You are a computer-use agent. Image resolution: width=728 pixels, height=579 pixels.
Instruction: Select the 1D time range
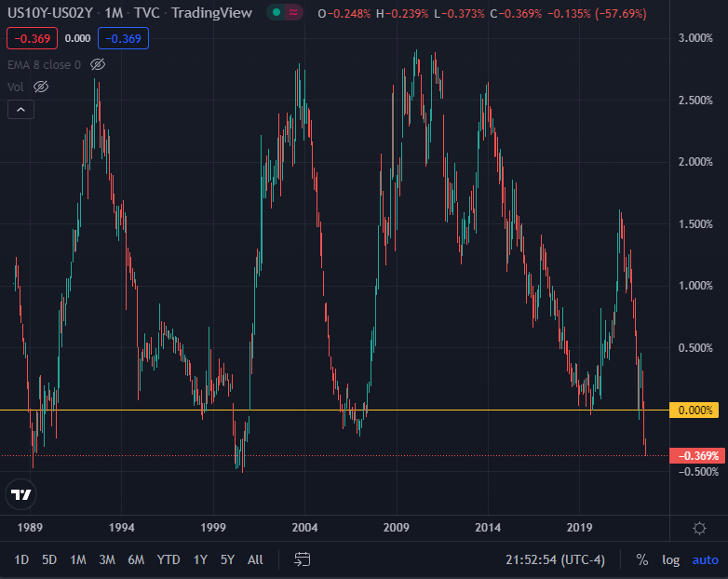[21, 560]
